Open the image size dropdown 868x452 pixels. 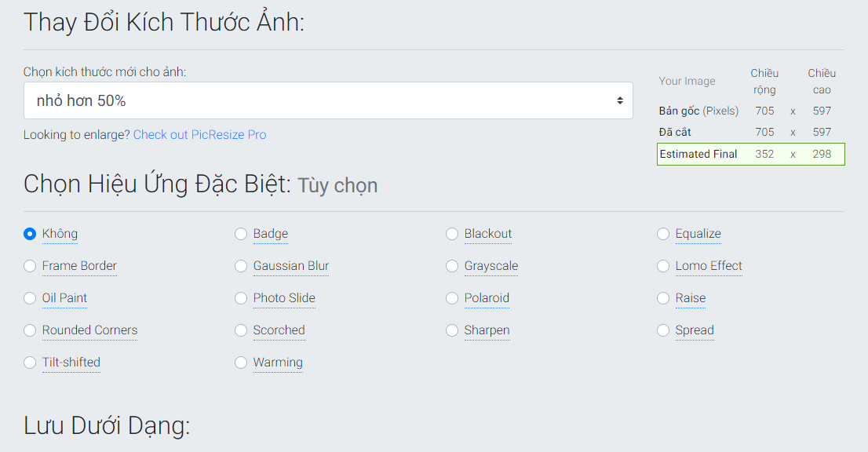click(328, 100)
